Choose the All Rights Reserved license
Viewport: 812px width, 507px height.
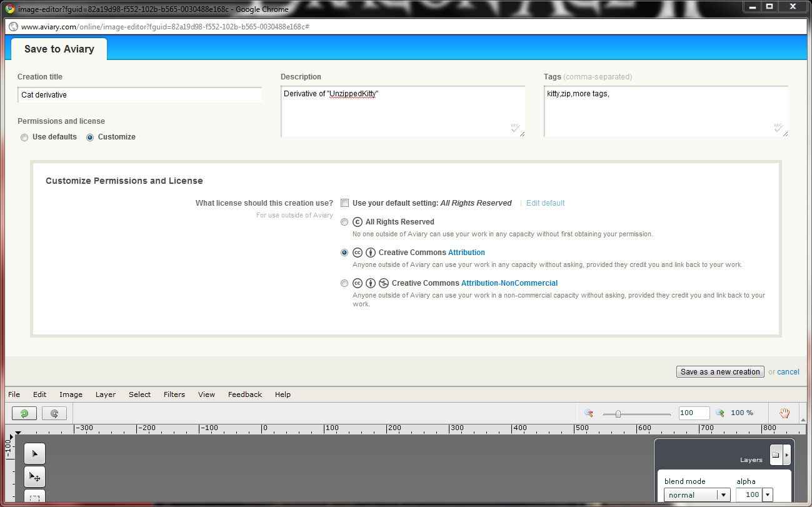point(344,222)
